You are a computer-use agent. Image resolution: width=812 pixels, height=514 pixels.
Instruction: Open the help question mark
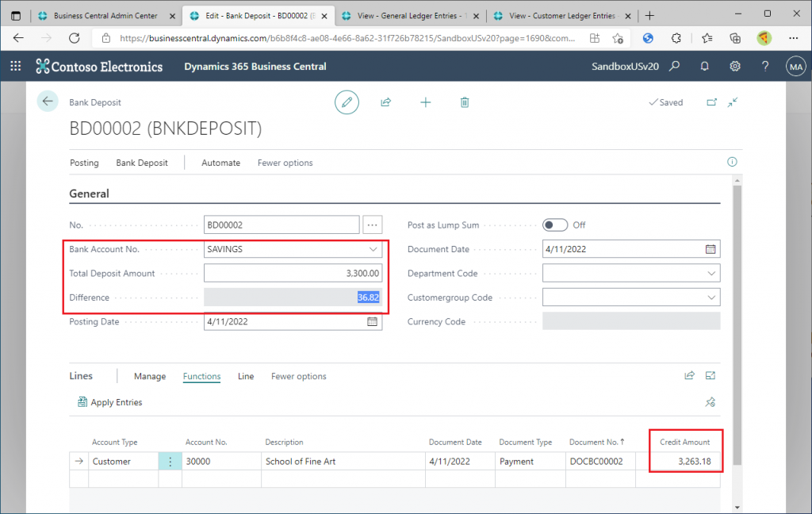pos(765,67)
